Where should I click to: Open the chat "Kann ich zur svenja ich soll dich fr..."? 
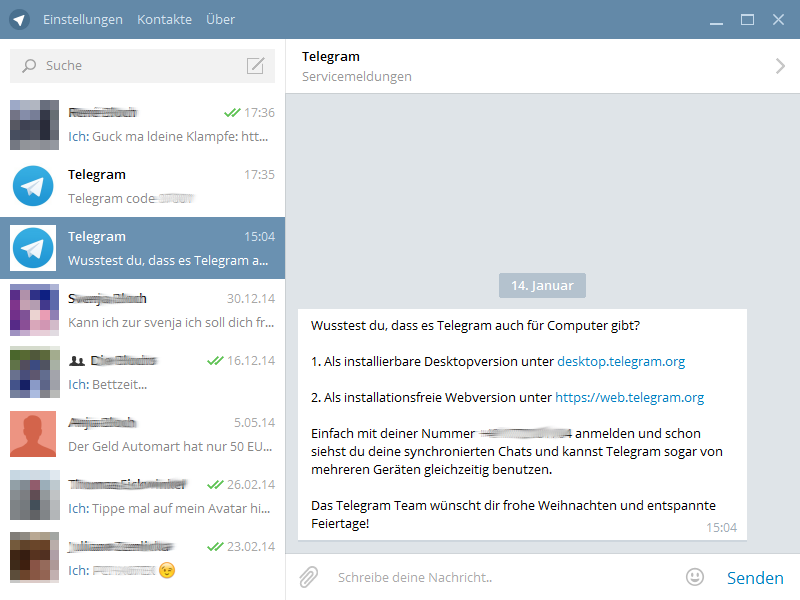[x=171, y=322]
